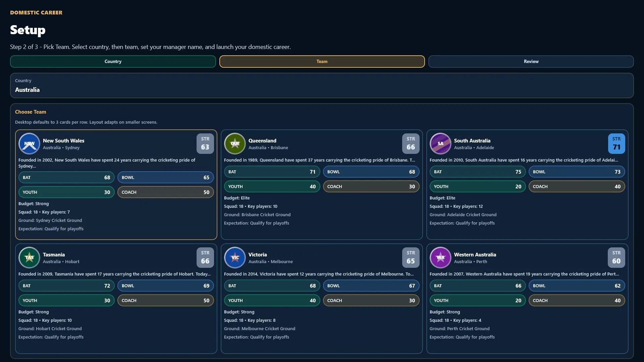The width and height of the screenshot is (644, 362).
Task: Select the highlighted Team step tab
Action: tap(322, 62)
